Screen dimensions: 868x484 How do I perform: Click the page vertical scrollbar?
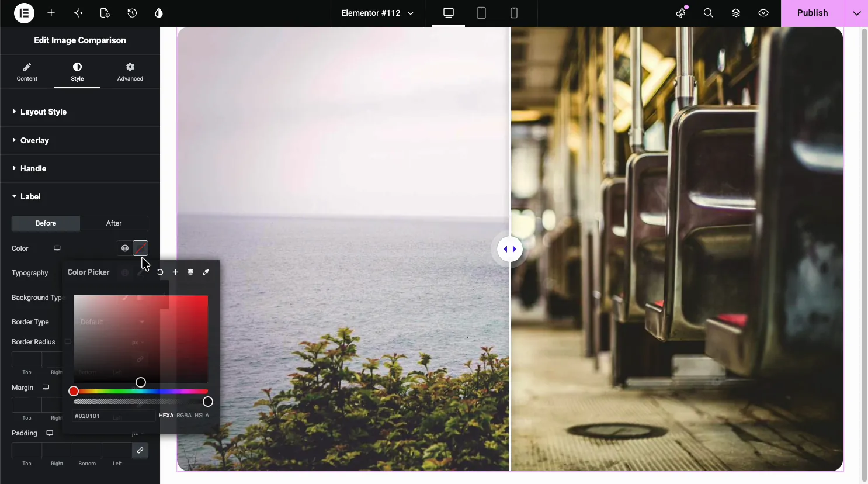864,255
